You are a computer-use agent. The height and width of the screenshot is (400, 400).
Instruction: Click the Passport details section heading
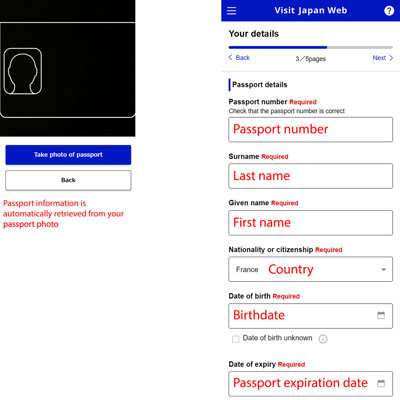pyautogui.click(x=260, y=85)
